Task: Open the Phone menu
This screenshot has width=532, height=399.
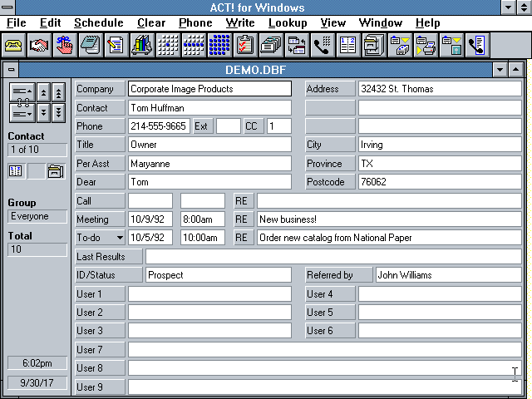Action: tap(195, 22)
